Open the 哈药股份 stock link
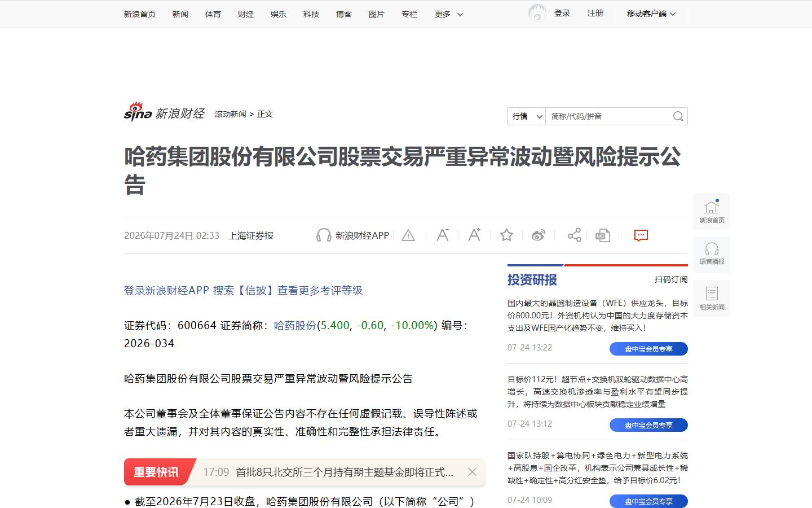The width and height of the screenshot is (812, 508). (x=295, y=325)
